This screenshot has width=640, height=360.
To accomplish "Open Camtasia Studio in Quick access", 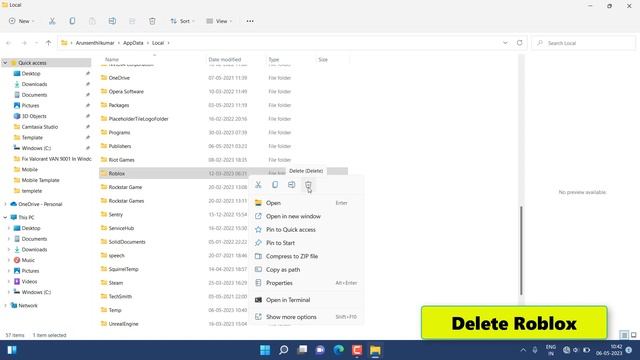I will [40, 127].
